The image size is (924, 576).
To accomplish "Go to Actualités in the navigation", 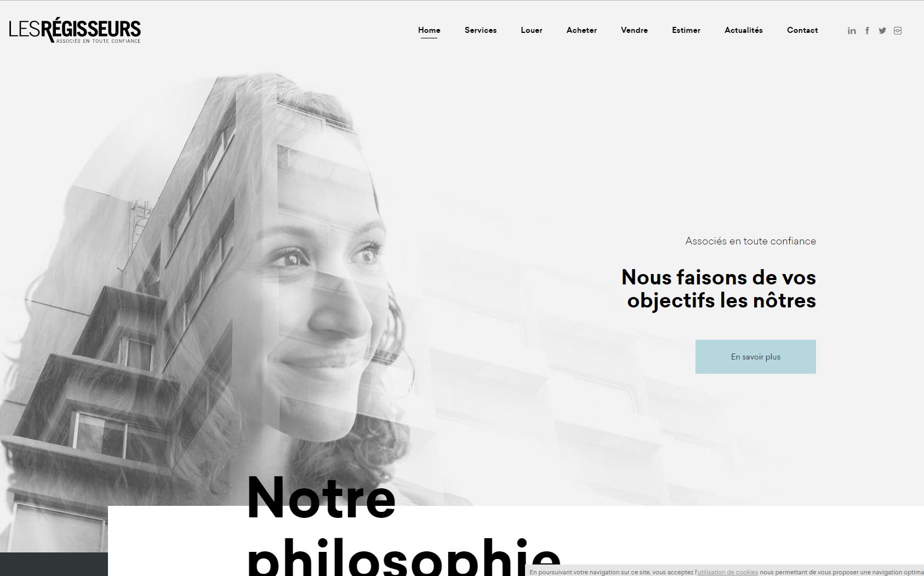I will [744, 30].
